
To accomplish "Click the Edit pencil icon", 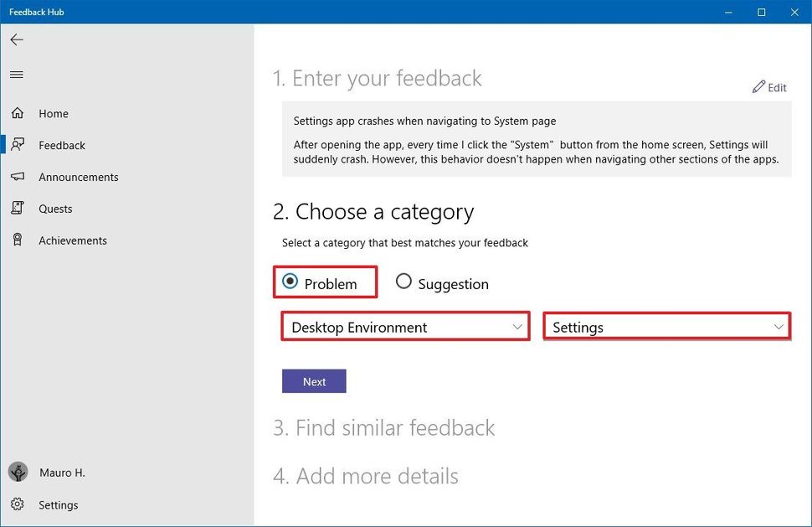I will click(x=758, y=87).
